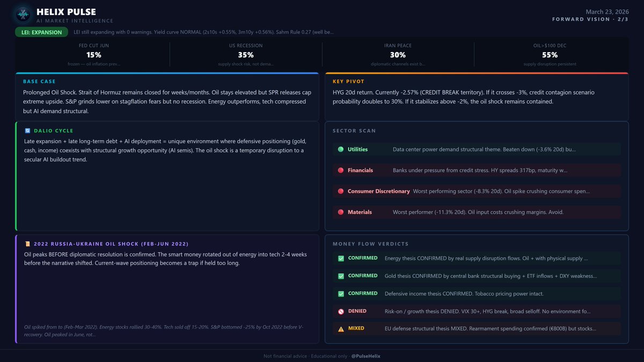The height and width of the screenshot is (362, 644).
Task: Click the US RECESSION 35% probability
Action: tap(246, 55)
